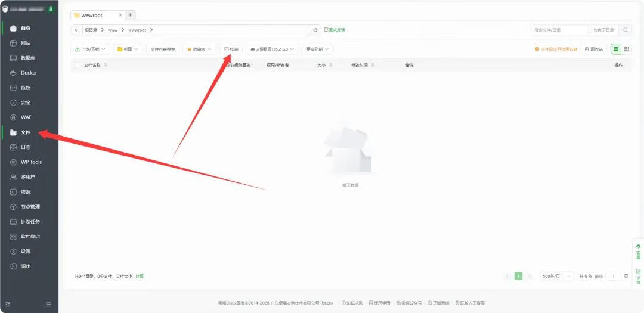Open 首页 home in the sidebar
This screenshot has height=313, width=644.
pos(26,29)
